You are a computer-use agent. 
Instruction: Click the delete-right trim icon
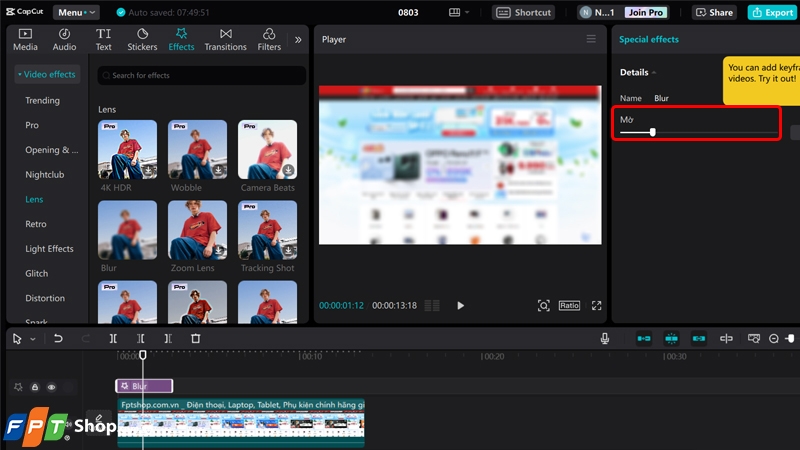tap(168, 339)
